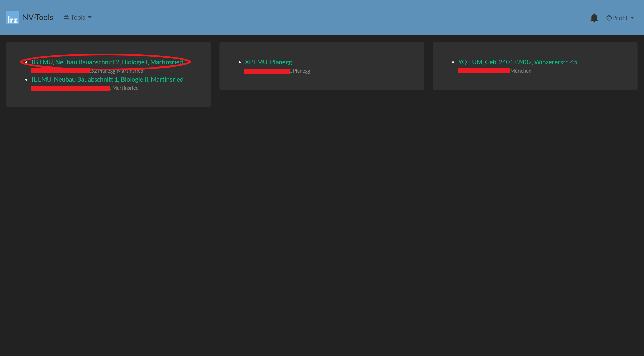Viewport: 644px width, 356px height.
Task: Click the face icon beside Profil
Action: pos(609,18)
